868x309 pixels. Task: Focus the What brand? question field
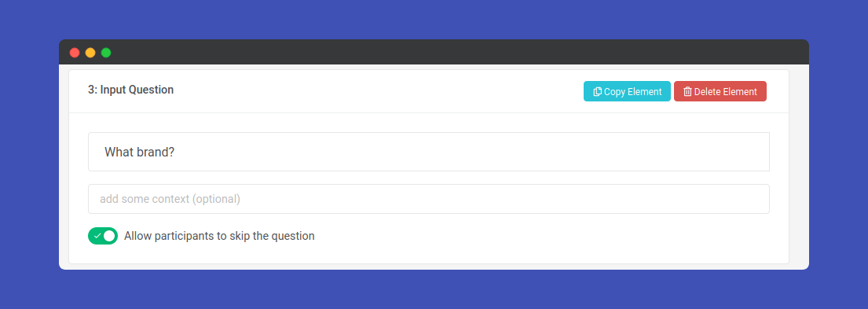pos(428,152)
